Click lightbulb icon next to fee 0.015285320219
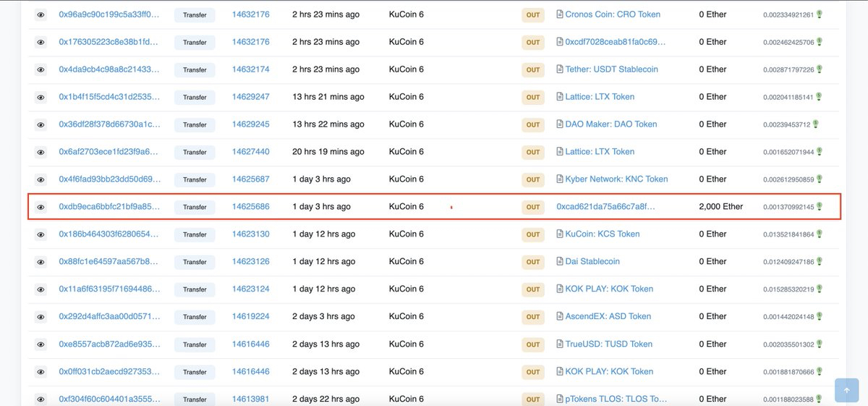The width and height of the screenshot is (868, 406). 819,289
